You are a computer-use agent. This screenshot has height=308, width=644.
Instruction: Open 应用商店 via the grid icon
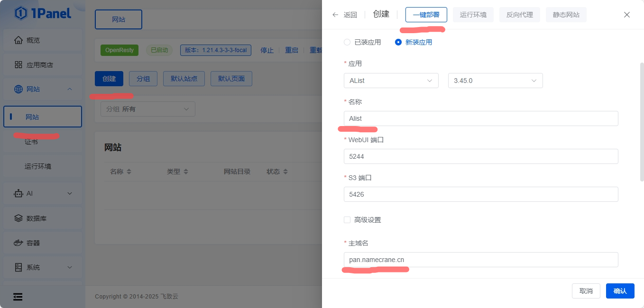18,65
